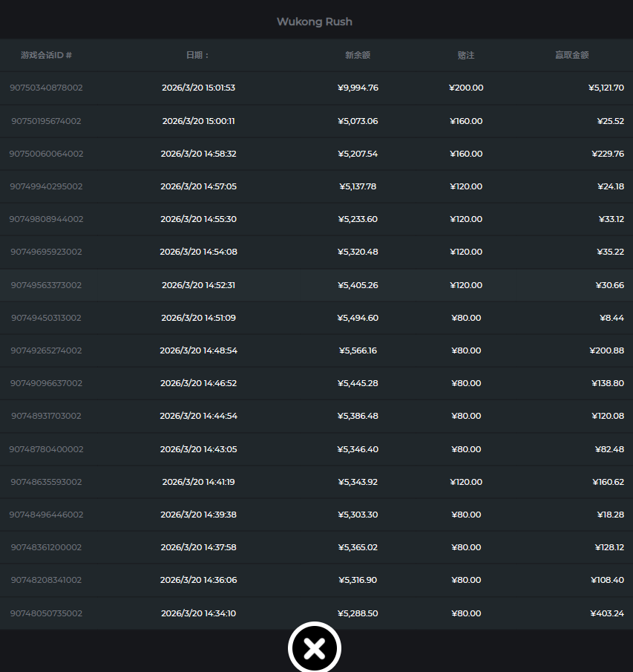This screenshot has height=672, width=633.
Task: Click the row dated 2026/3/20 14:41:19
Action: pos(198,482)
